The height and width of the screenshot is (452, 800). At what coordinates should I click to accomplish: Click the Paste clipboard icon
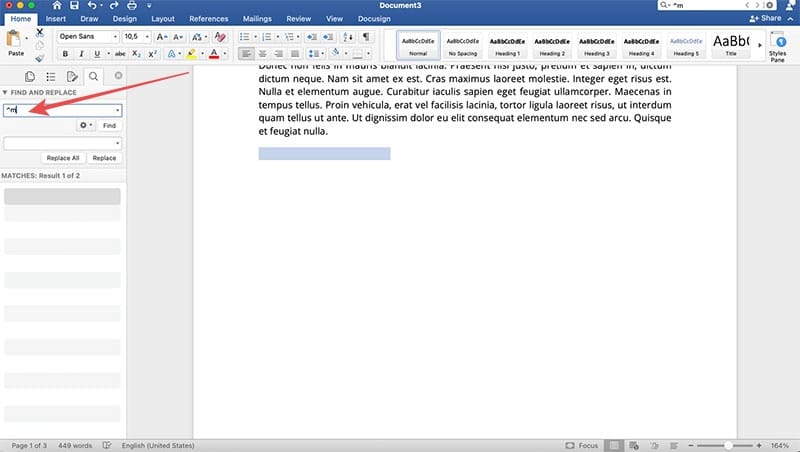coord(15,40)
